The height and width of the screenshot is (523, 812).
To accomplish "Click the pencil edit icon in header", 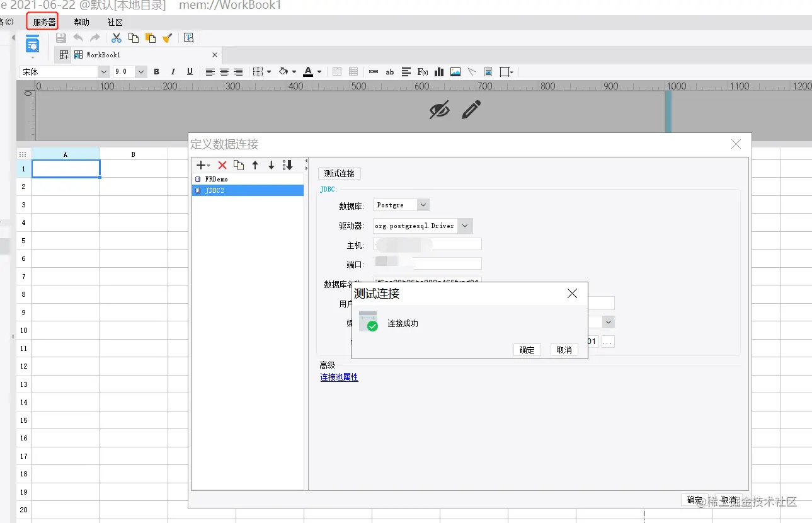I will pos(471,110).
